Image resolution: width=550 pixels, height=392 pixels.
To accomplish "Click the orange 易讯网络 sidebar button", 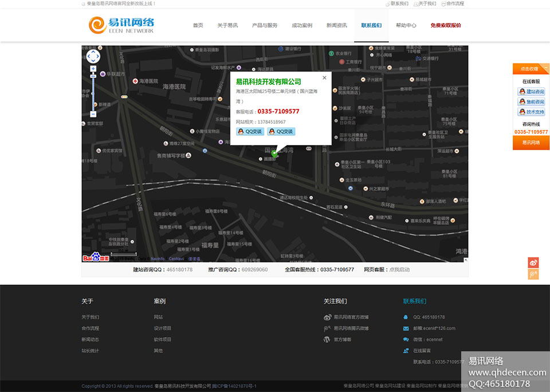I will (531, 143).
